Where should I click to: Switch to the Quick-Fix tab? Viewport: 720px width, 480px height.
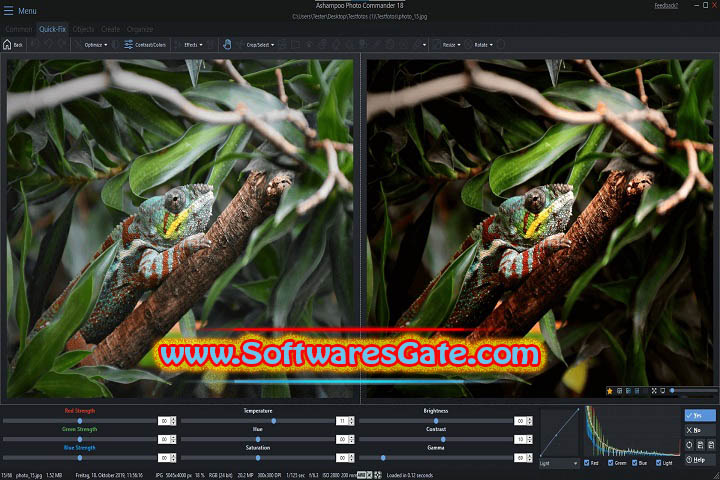click(x=52, y=29)
